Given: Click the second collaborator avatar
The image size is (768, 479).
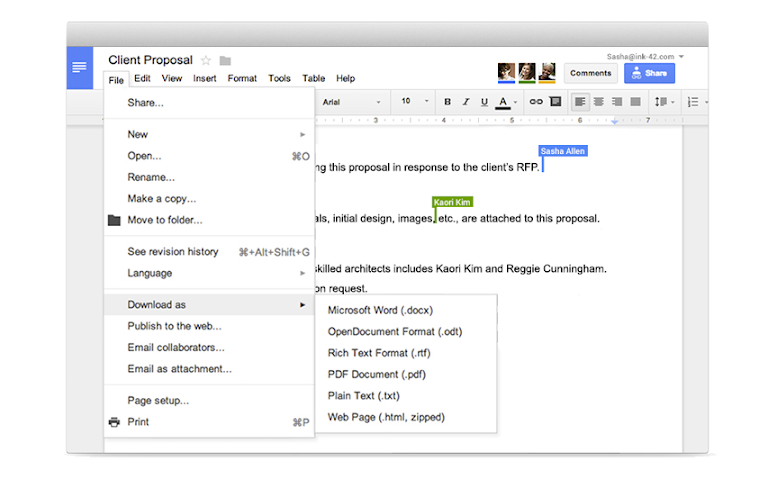Looking at the screenshot, I should (x=527, y=72).
